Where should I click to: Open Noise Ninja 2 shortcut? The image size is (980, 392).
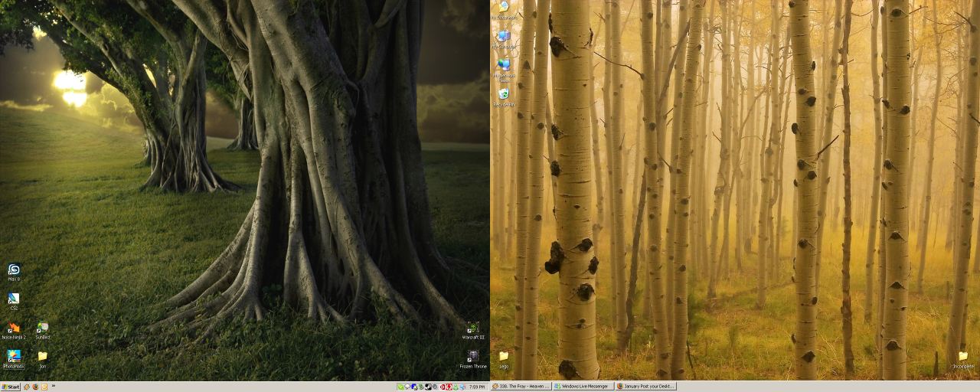[x=14, y=330]
